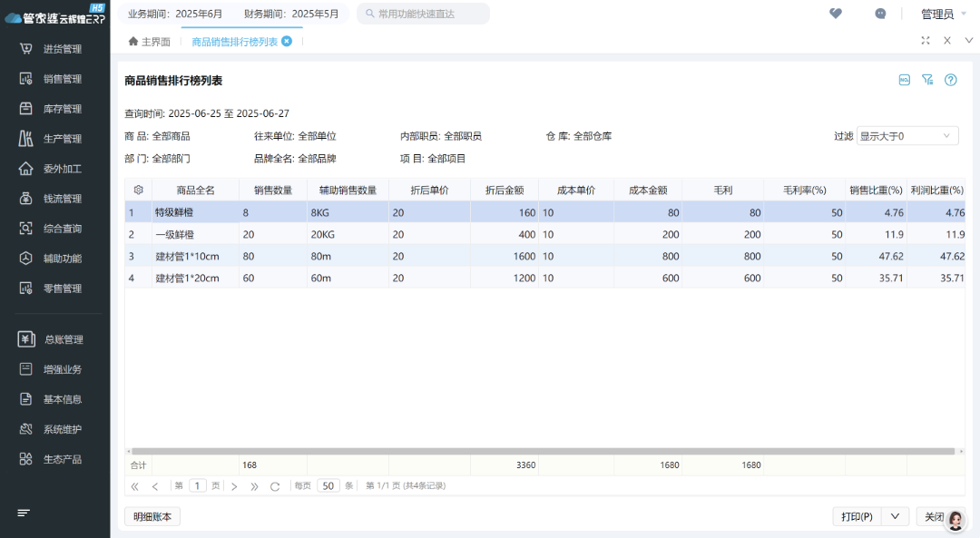Screen dimensions: 980x538
Task: Click the column settings gear in the table header
Action: tap(139, 189)
